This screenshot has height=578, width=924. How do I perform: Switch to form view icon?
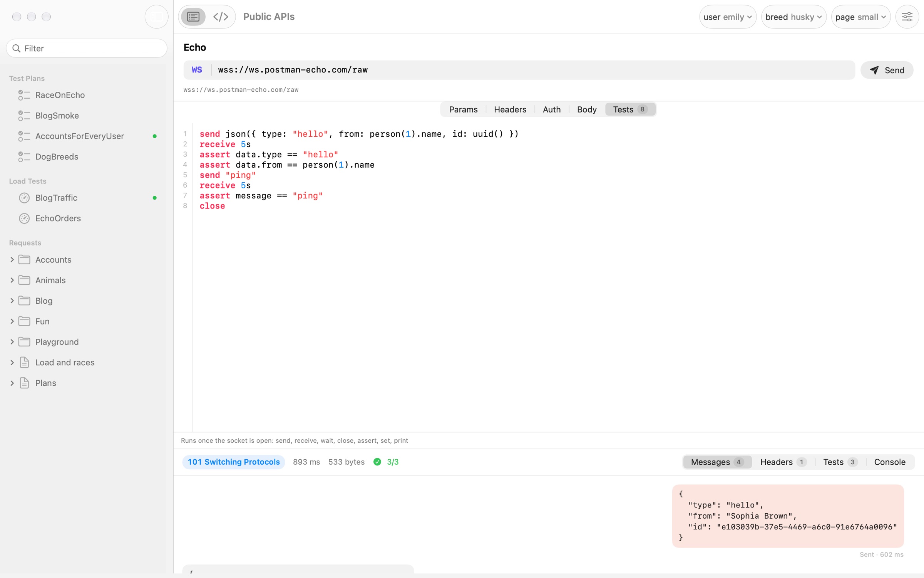[x=193, y=17]
